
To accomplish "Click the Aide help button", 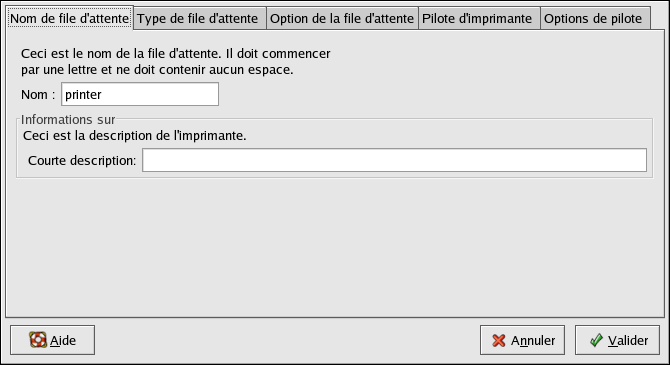I will click(53, 340).
